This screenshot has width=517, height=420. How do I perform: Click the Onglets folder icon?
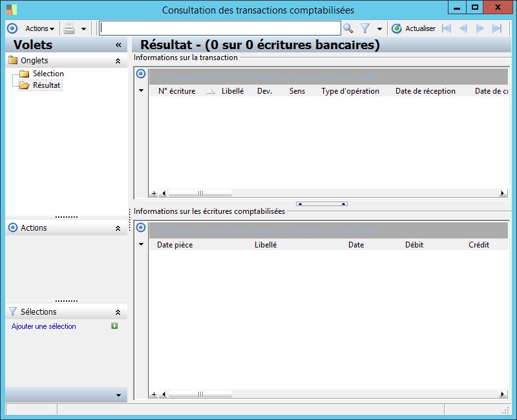[13, 60]
